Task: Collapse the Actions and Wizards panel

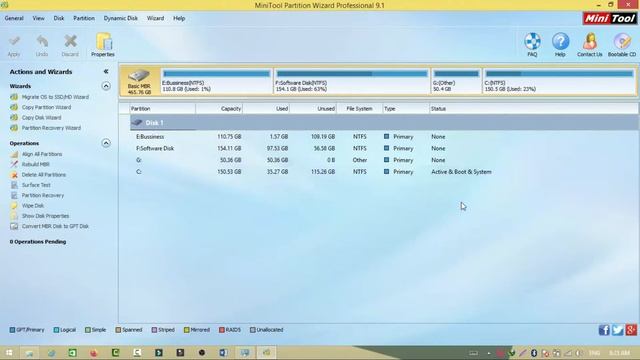Action: tap(106, 71)
